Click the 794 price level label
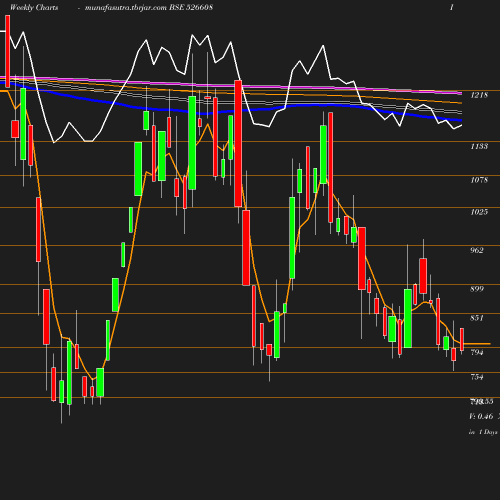The width and height of the screenshot is (500, 500). click(477, 352)
